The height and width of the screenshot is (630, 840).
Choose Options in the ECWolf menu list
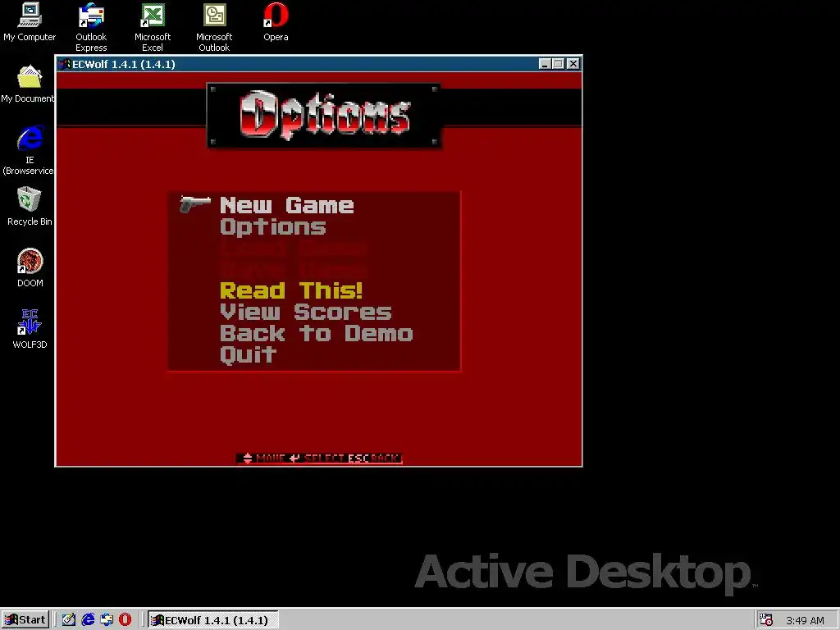[272, 227]
